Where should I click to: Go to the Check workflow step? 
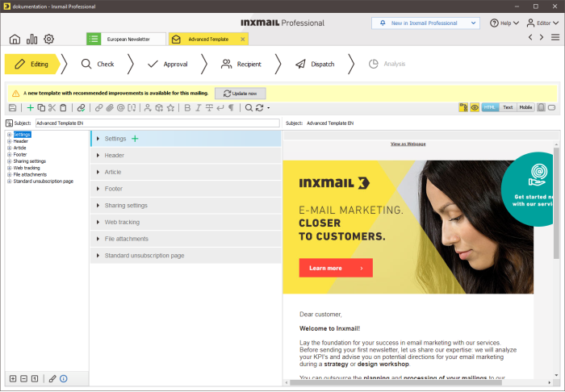coord(98,64)
